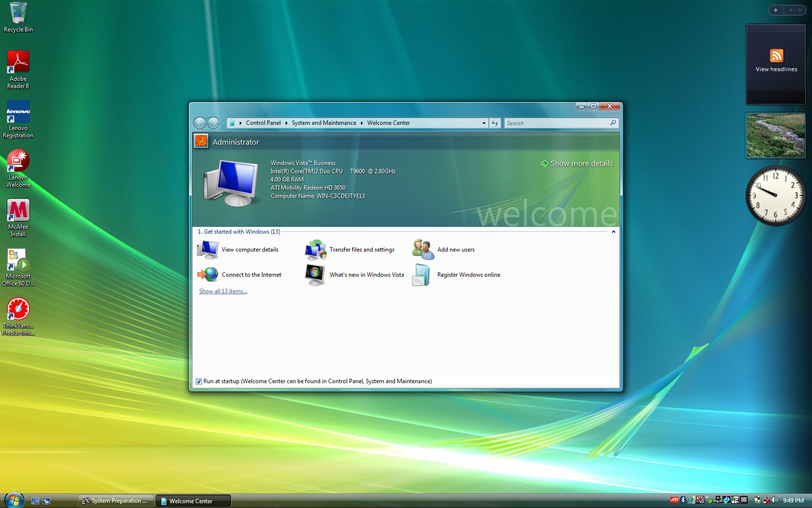Select the McAfee Install desktop shortcut
This screenshot has height=508, width=812.
click(x=18, y=218)
